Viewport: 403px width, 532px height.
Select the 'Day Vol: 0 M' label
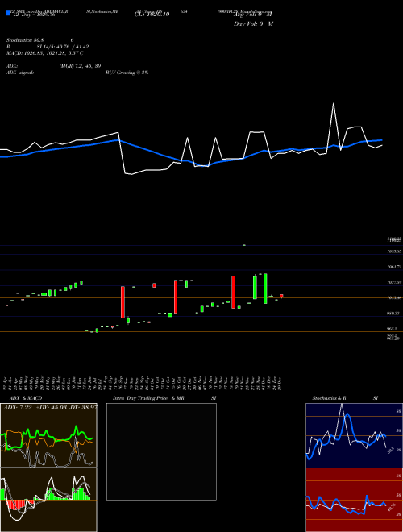point(253,24)
